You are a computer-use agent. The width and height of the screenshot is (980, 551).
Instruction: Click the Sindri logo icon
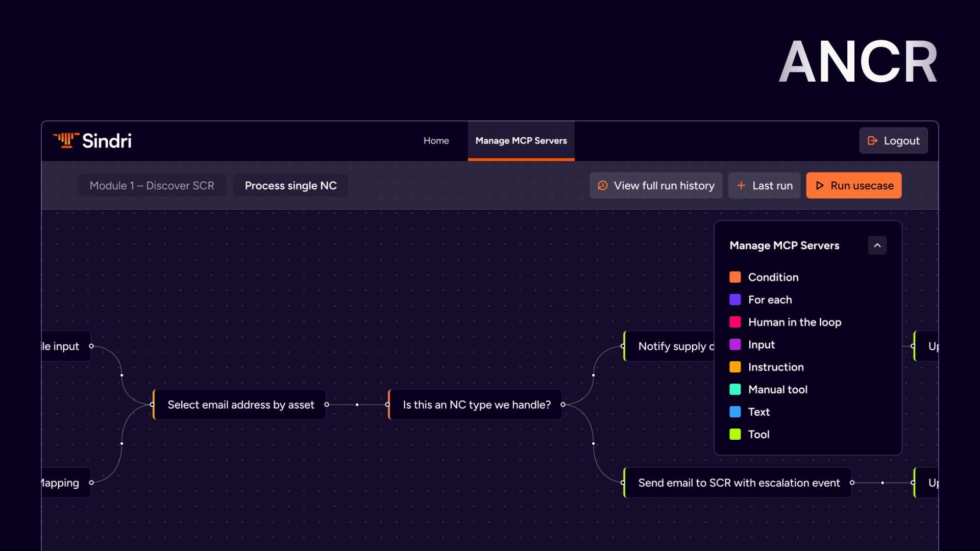tap(66, 140)
